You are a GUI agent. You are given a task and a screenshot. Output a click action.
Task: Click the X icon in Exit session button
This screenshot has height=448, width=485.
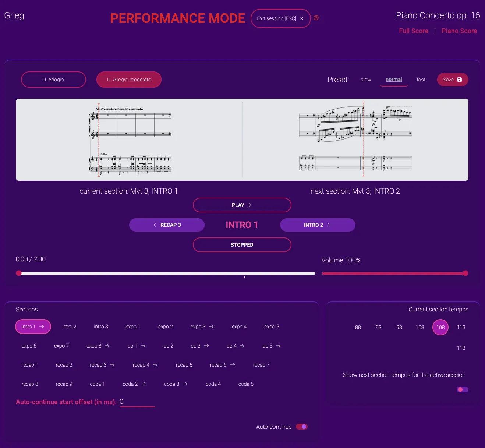coord(302,18)
